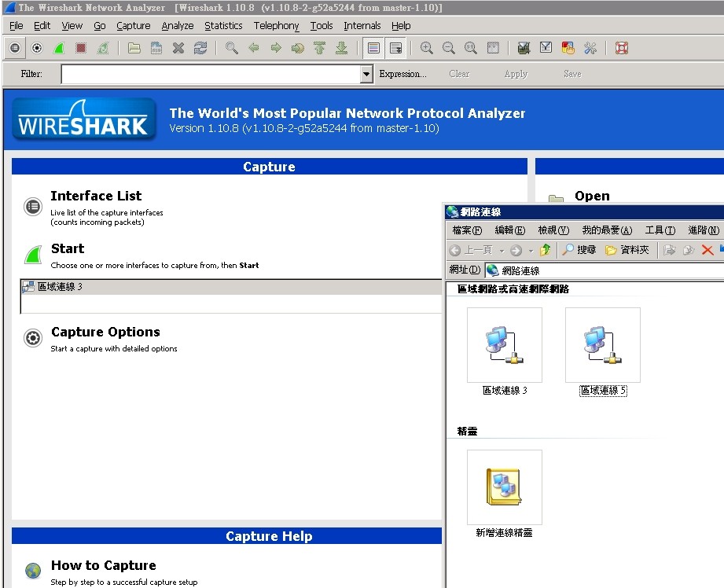Open the Edit capture filter icon
Image resolution: width=724 pixels, height=588 pixels.
coord(524,48)
